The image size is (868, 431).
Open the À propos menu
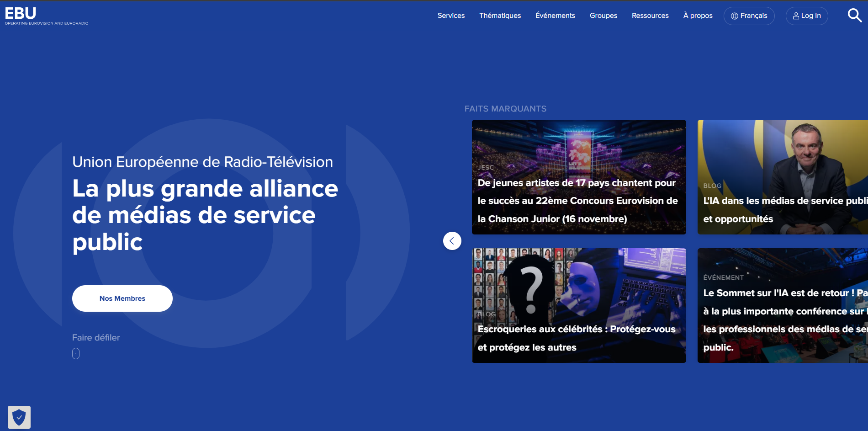pyautogui.click(x=698, y=16)
